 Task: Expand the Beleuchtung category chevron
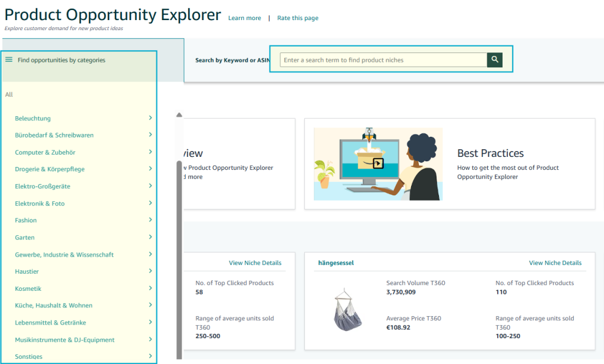point(150,118)
